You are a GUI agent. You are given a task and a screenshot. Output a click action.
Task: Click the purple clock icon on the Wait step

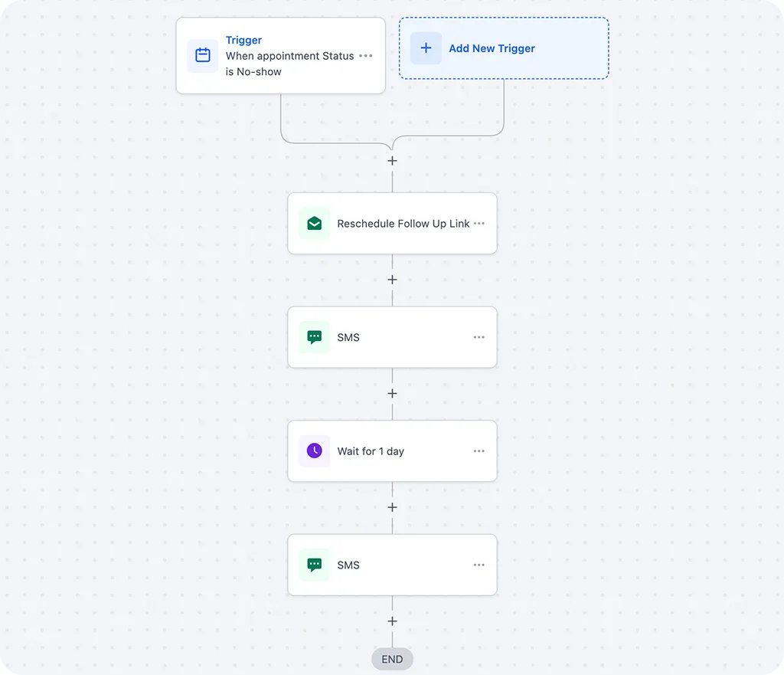pos(315,451)
